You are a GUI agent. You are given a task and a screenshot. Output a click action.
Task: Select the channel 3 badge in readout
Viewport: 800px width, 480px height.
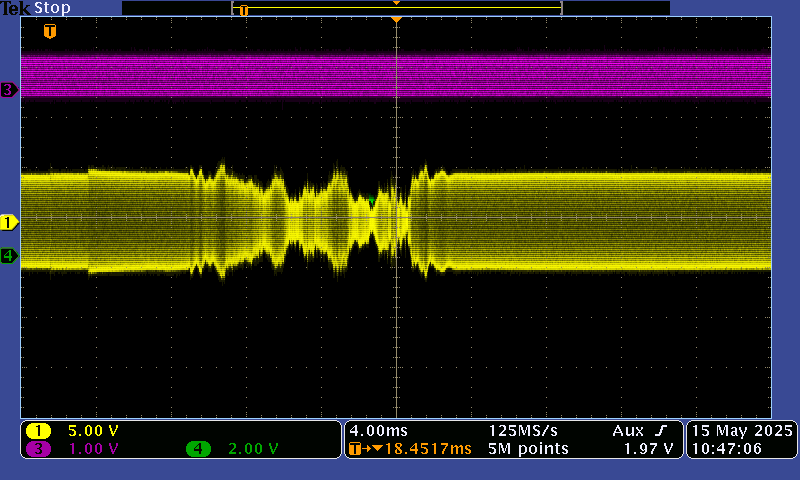point(39,449)
